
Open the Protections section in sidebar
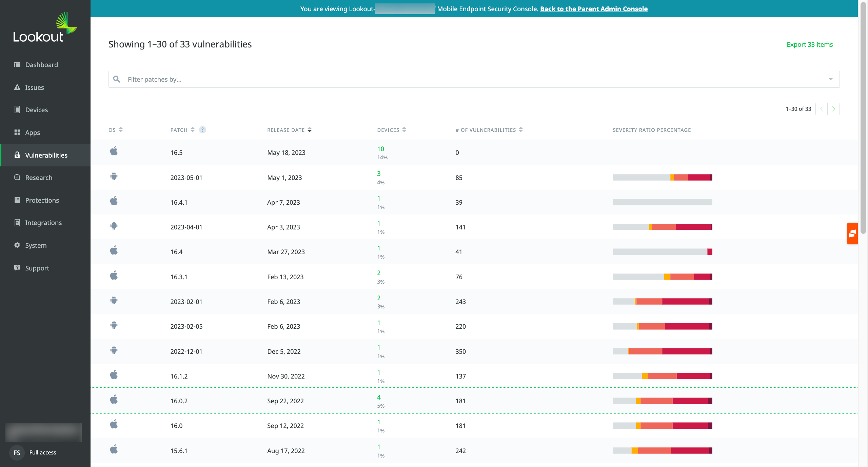(42, 200)
